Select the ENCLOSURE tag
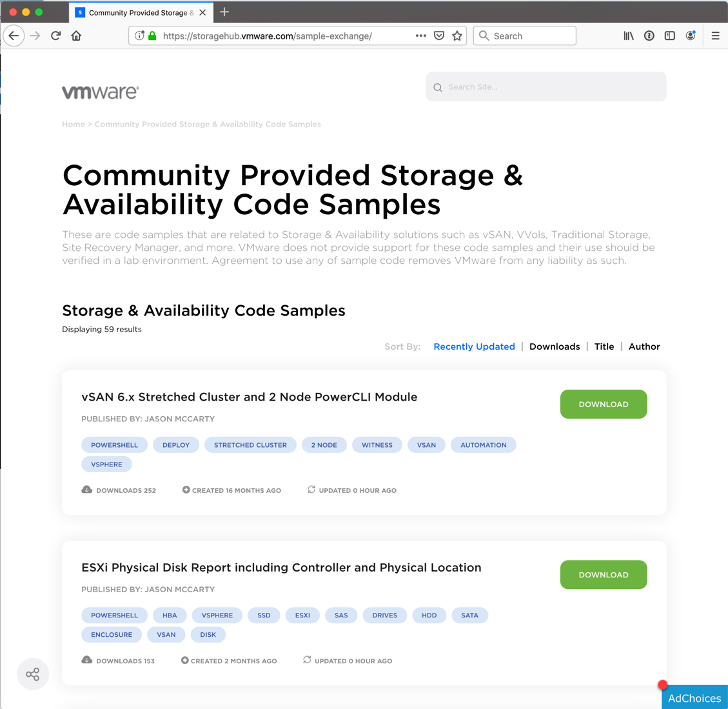Viewport: 728px width, 709px height. tap(112, 635)
